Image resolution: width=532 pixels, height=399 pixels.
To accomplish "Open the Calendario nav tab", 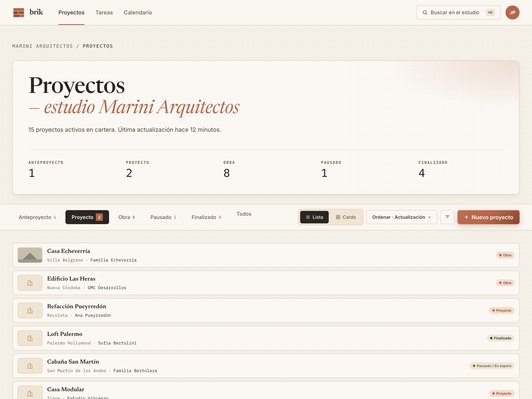I will pos(138,12).
